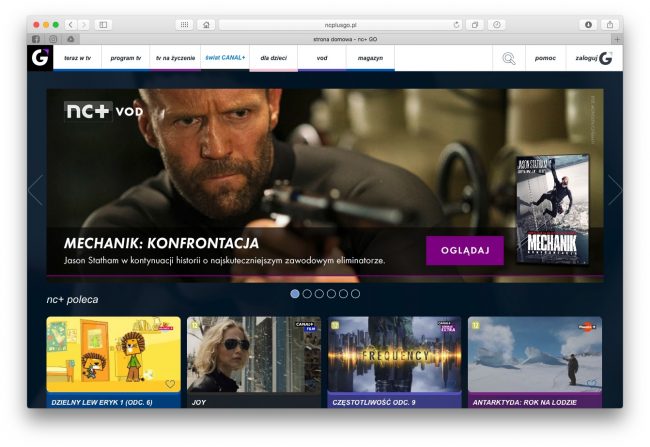Viewport: 650px width, 447px height.
Task: Open the search magnifier icon
Action: (x=509, y=58)
